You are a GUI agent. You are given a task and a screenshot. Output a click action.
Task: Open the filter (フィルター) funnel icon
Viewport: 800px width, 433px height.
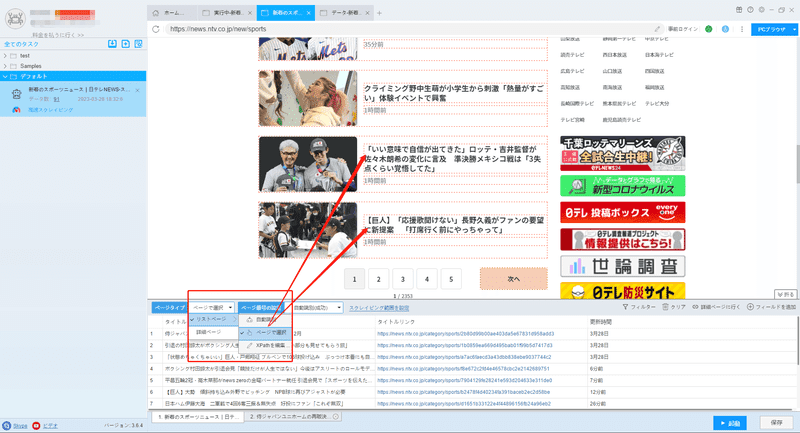[x=625, y=307]
